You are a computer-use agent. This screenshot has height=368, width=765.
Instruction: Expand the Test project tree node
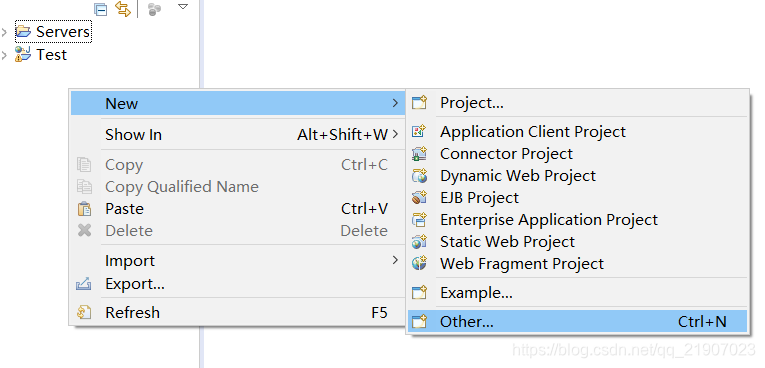click(4, 55)
